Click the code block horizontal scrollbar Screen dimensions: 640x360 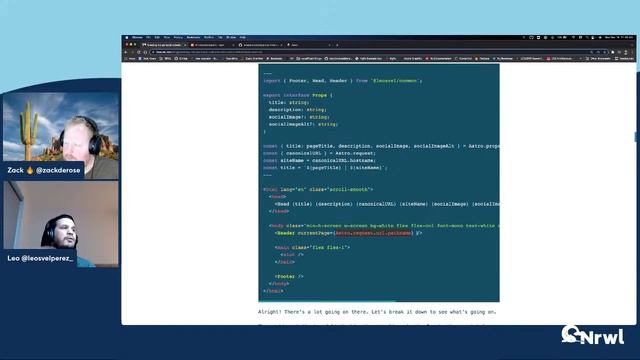[327, 301]
